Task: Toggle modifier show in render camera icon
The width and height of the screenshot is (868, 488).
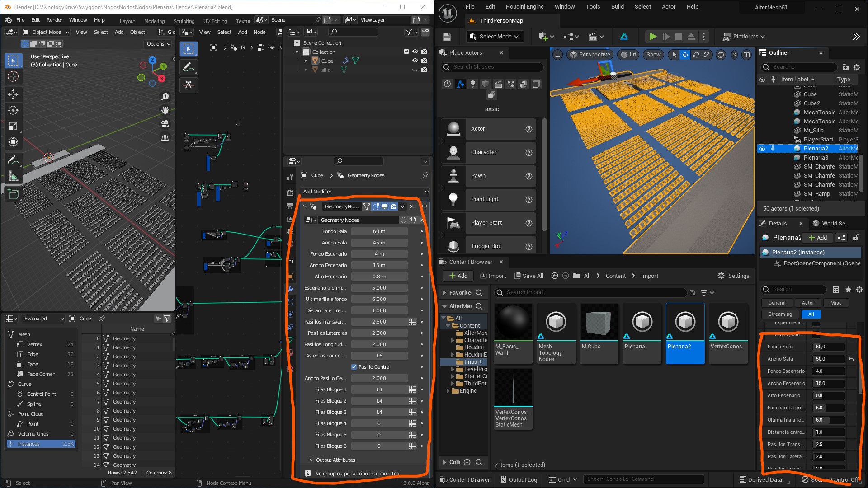Action: click(393, 206)
